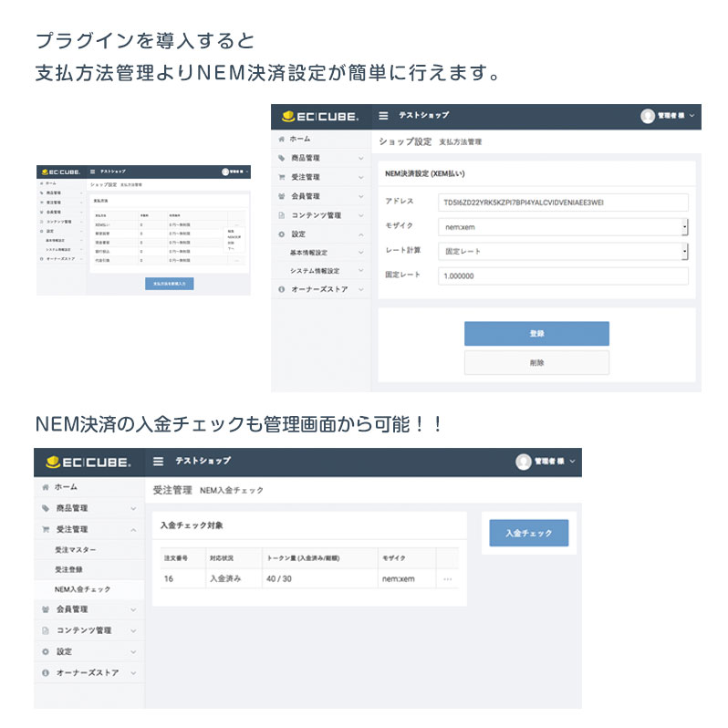Click 設定 gear icon in deposit check sidebar
The image size is (728, 728).
46,652
